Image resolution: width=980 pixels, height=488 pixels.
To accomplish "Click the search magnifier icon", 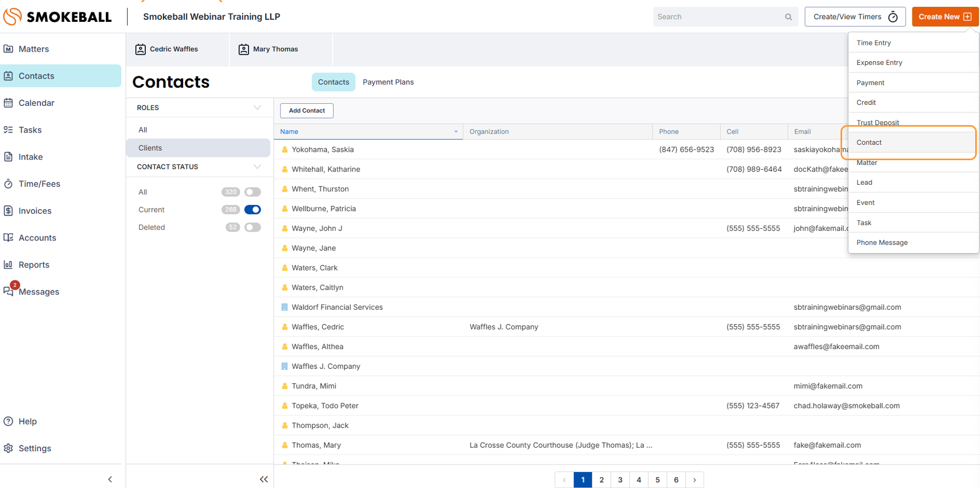I will click(788, 17).
